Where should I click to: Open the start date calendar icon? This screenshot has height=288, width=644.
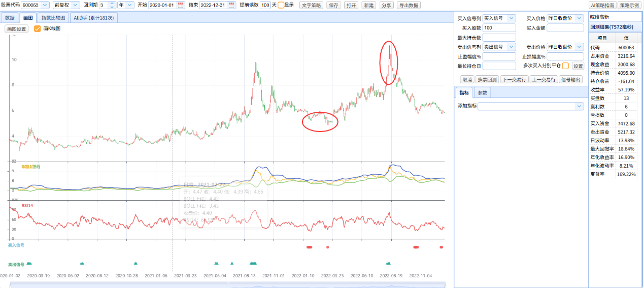point(181,5)
